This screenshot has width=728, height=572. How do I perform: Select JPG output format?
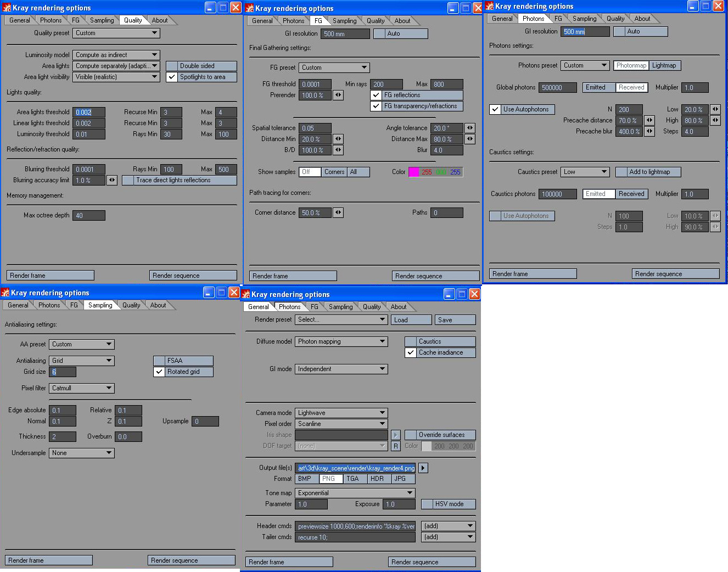click(x=400, y=479)
